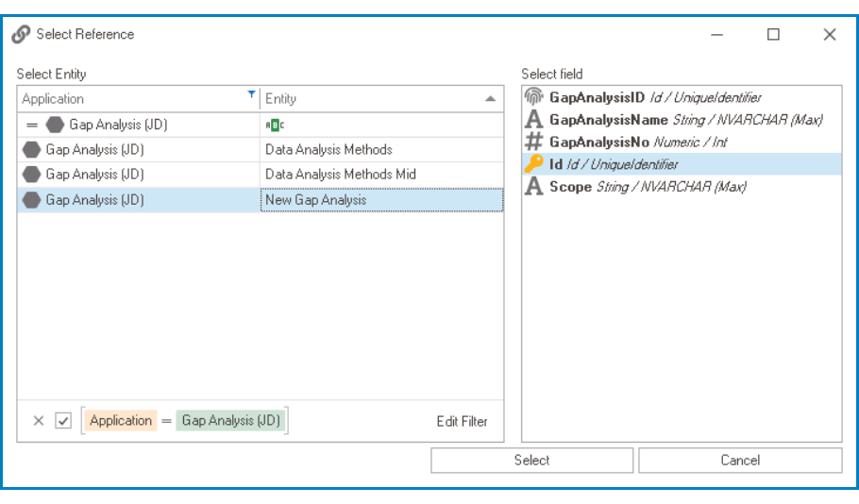The image size is (859, 504).
Task: Click hexagon icon beside New Gap Analysis row
Action: pos(31,200)
